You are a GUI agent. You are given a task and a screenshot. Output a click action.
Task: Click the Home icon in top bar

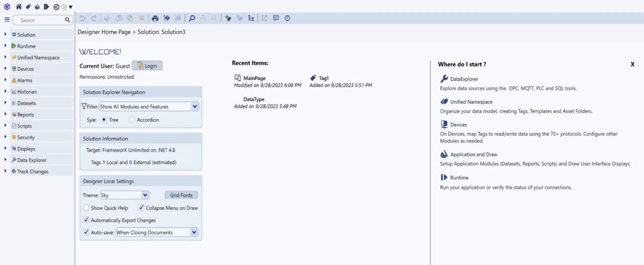[19, 7]
